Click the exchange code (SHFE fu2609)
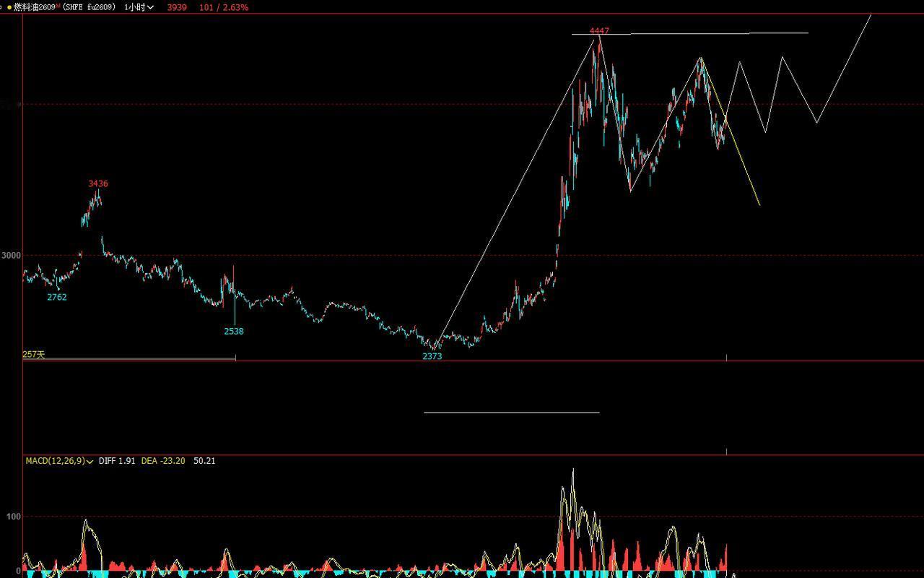Screen dimensions: 924x578 point(89,7)
